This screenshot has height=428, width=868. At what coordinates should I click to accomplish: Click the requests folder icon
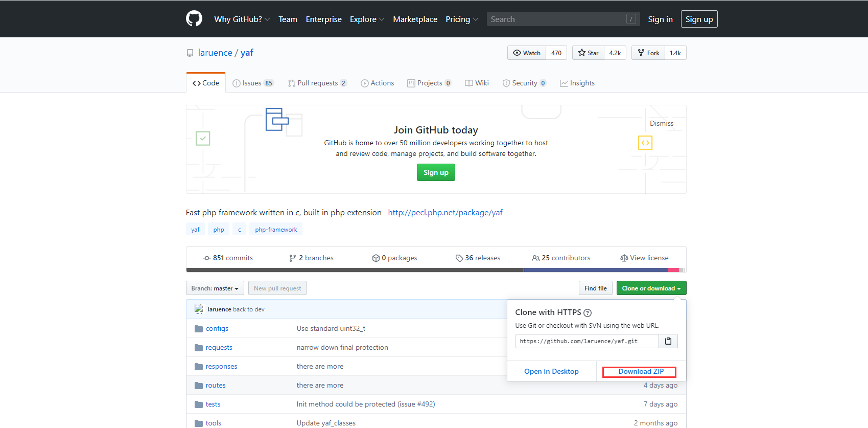199,348
